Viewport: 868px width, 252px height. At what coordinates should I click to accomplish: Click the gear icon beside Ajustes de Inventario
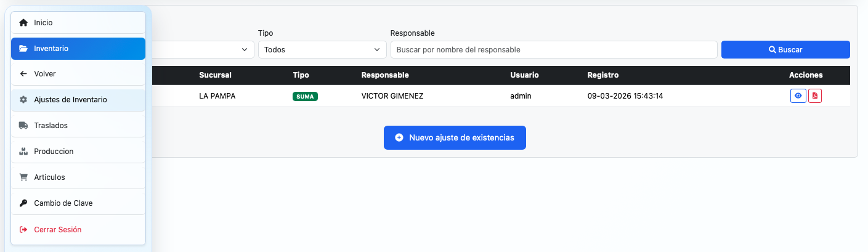[23, 100]
